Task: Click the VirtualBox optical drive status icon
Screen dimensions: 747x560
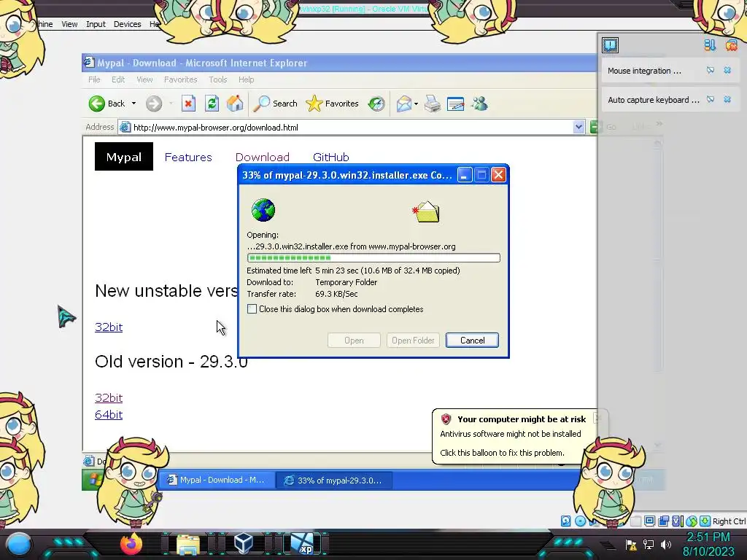Action: (x=580, y=521)
